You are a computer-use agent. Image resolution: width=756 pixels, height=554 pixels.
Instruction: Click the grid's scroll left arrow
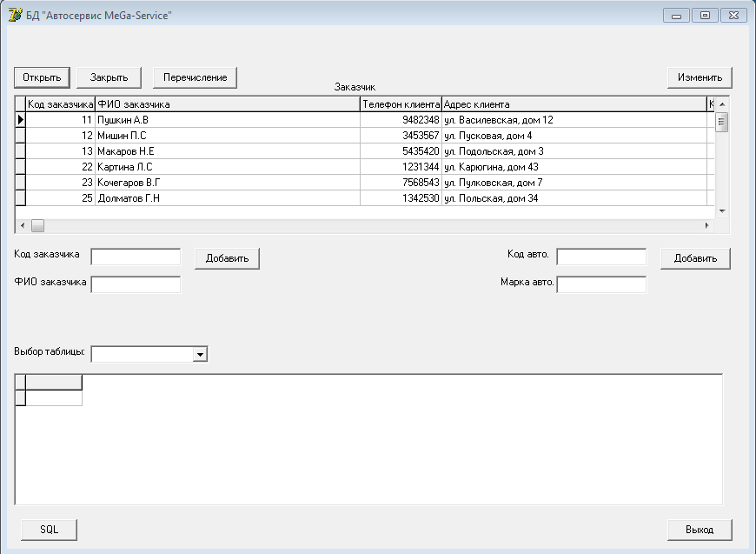(x=23, y=225)
